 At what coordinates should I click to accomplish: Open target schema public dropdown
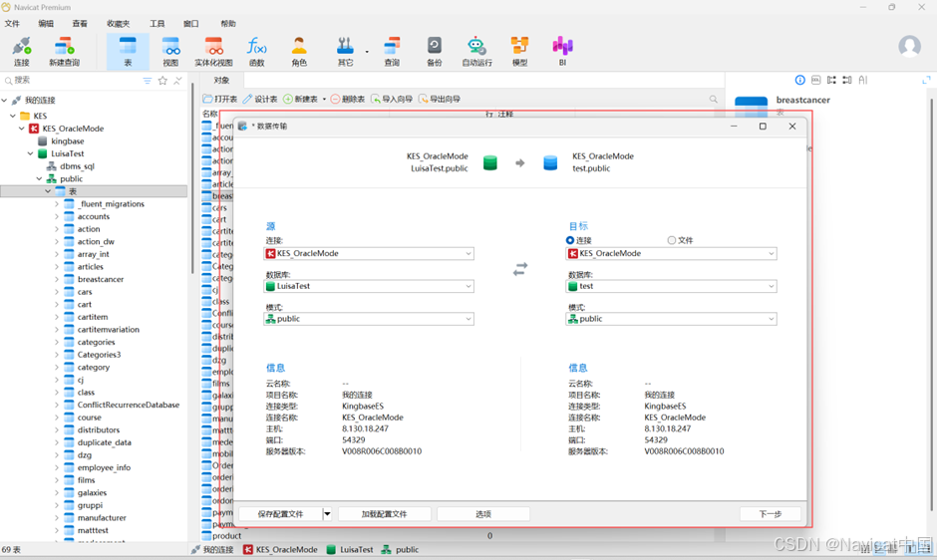click(671, 319)
